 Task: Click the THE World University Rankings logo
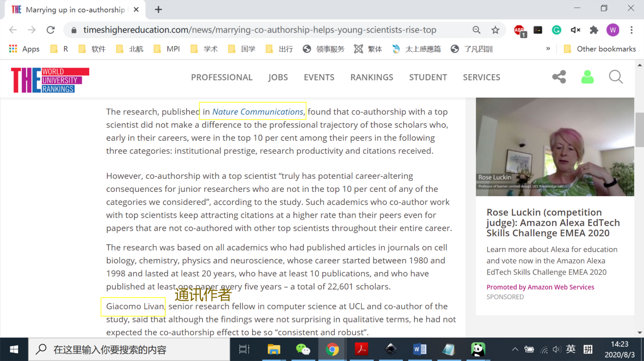tap(50, 80)
